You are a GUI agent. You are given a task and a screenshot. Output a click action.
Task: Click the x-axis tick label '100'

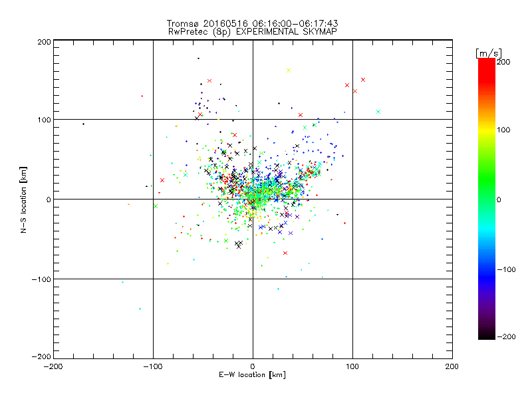[352, 366]
